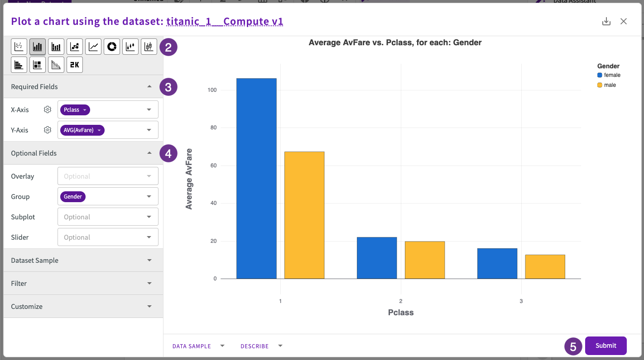Click the male bar for Pclass 2
The height and width of the screenshot is (360, 644).
425,260
